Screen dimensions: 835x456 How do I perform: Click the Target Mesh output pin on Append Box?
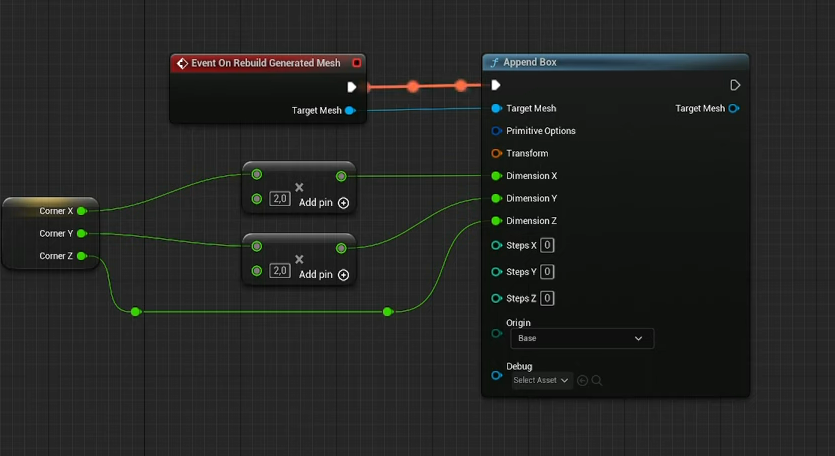click(x=734, y=108)
